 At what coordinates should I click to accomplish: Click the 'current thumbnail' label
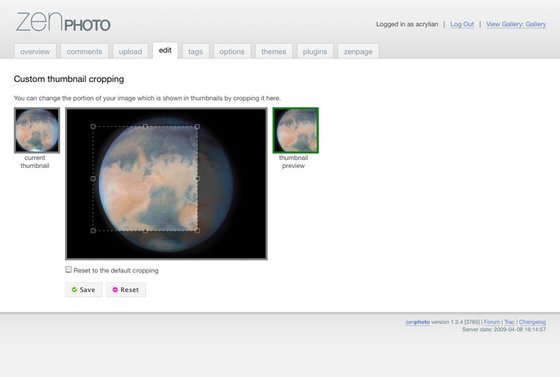click(35, 162)
